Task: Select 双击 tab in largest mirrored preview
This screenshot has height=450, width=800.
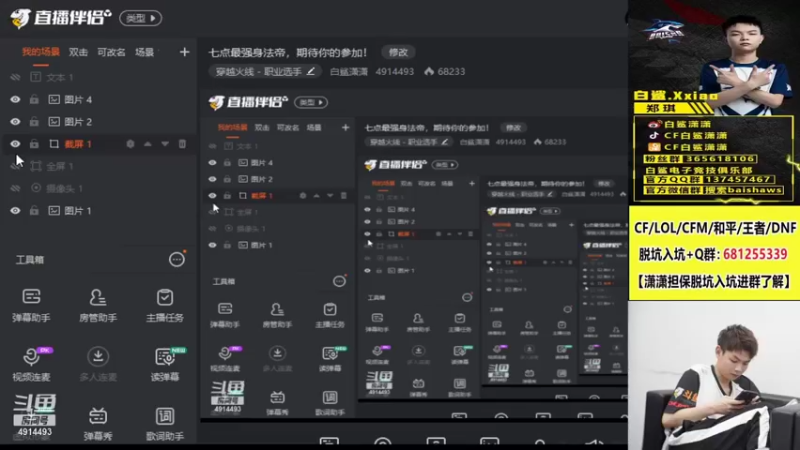Action: pos(262,128)
